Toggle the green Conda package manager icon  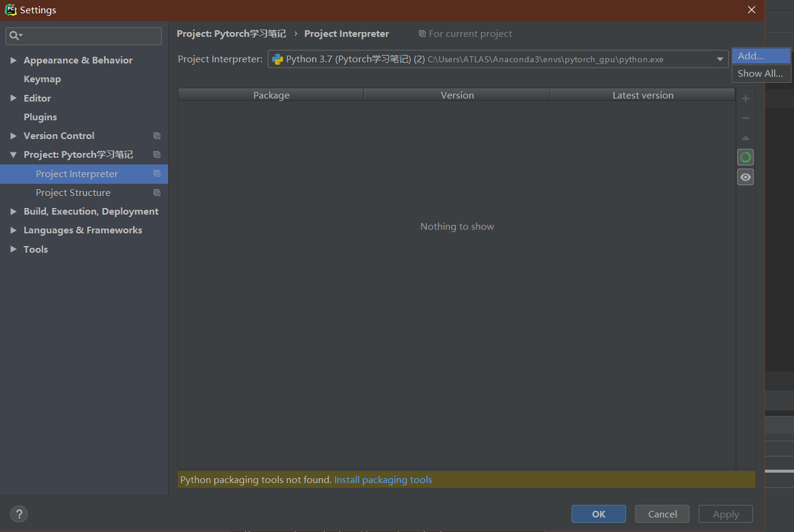(746, 157)
